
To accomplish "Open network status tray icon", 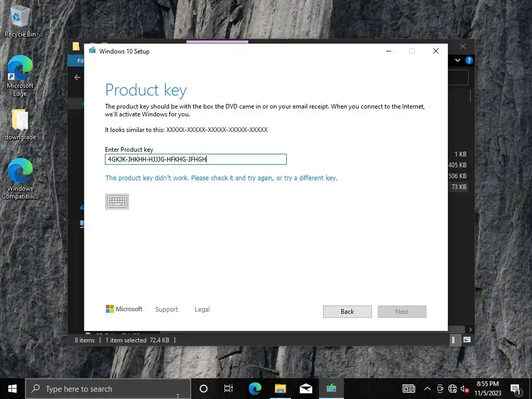I will point(453,389).
